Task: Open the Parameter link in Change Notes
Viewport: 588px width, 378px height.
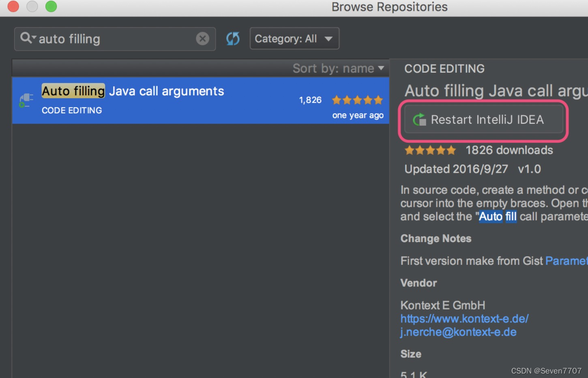Action: [567, 260]
